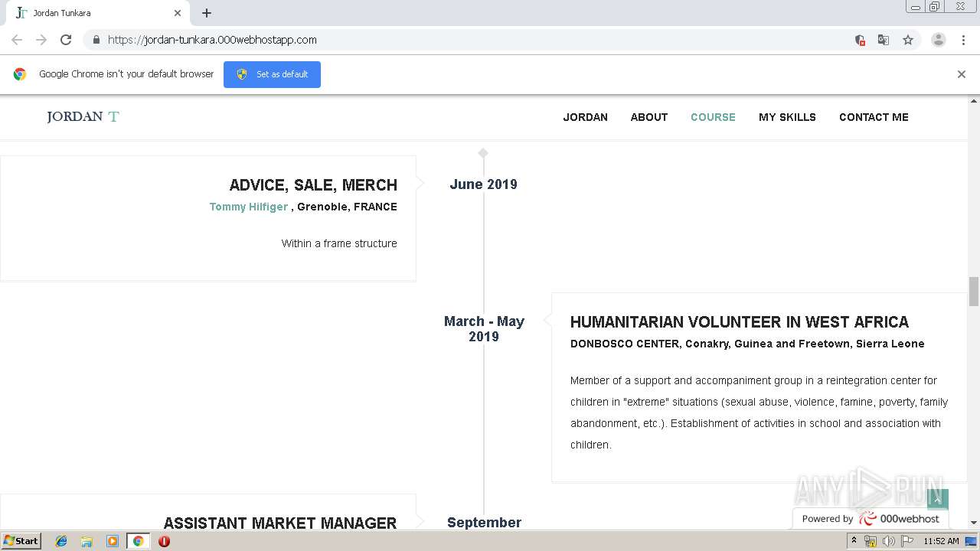The width and height of the screenshot is (980, 551).
Task: Open the ABOUT nav item
Action: tap(649, 117)
